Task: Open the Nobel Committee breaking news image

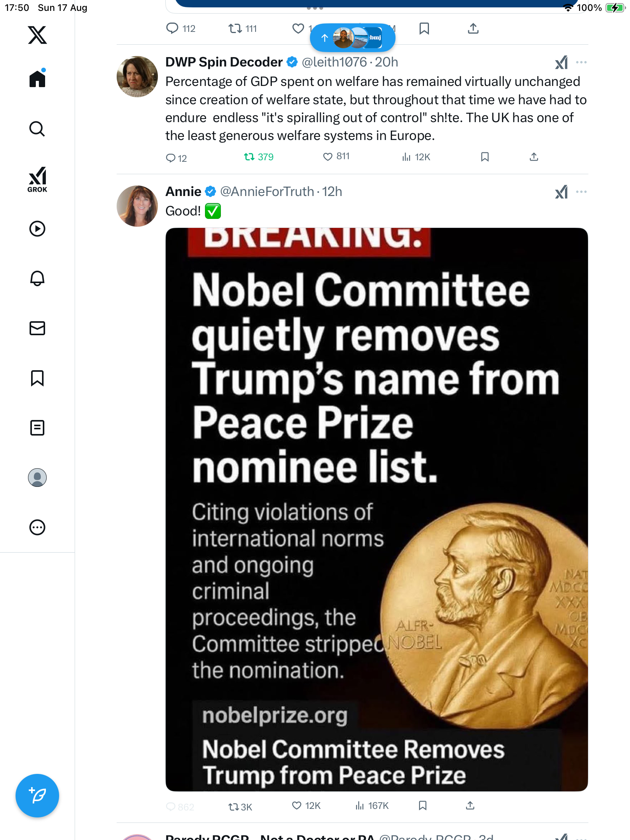Action: click(376, 509)
